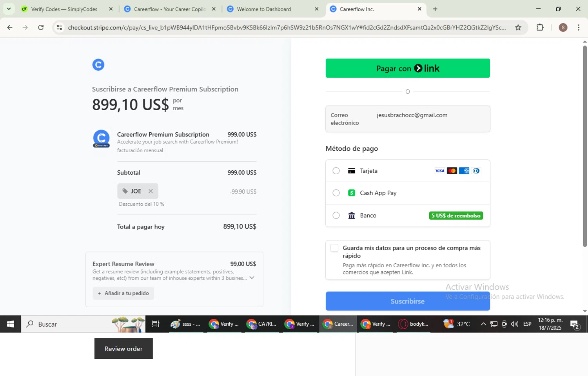Viewport: 588px width, 376px height.
Task: Open the Chrome three-dot menu
Action: (x=579, y=27)
